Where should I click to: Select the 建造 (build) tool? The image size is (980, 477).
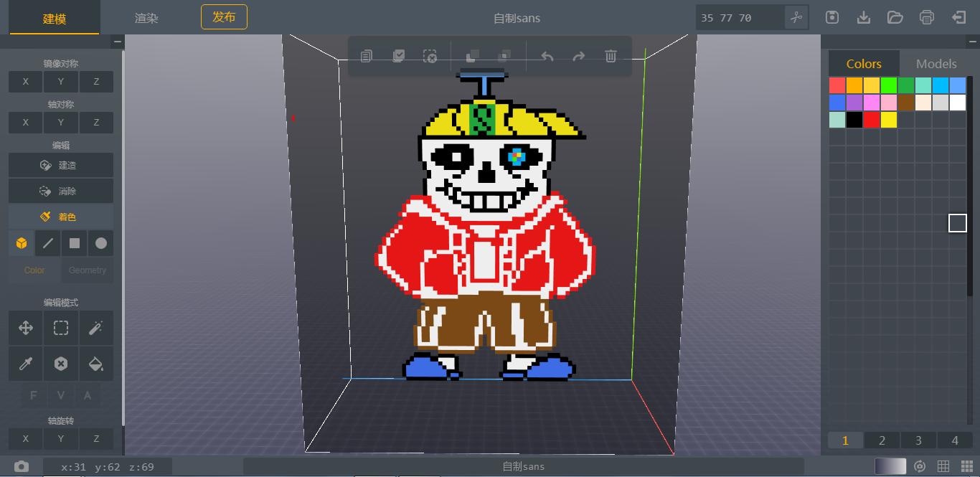tap(61, 165)
